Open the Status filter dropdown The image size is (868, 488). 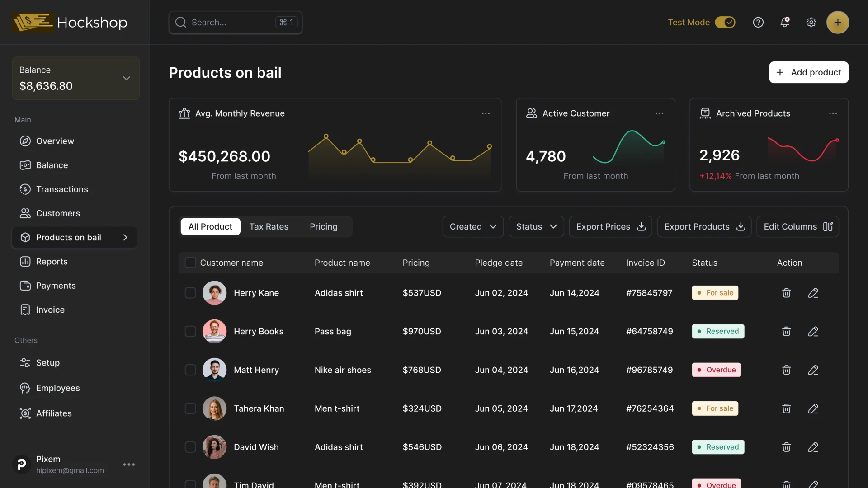536,226
